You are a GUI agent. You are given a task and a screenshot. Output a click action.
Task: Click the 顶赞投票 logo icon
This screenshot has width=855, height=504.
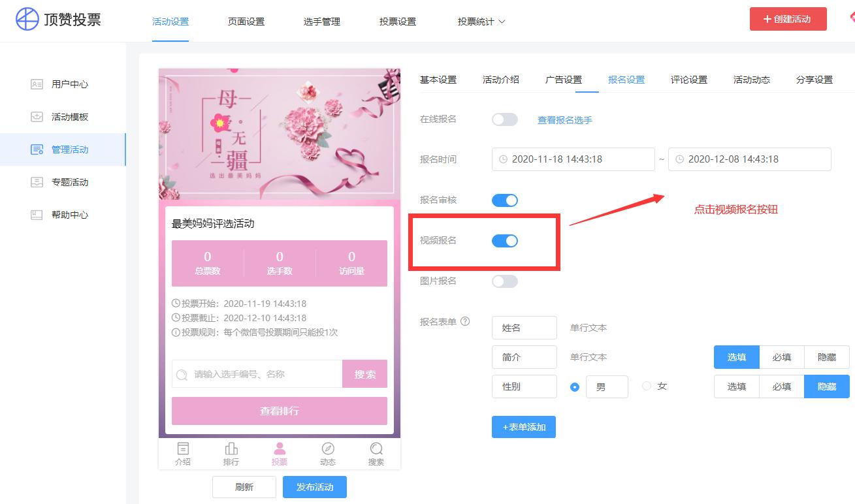click(x=25, y=19)
